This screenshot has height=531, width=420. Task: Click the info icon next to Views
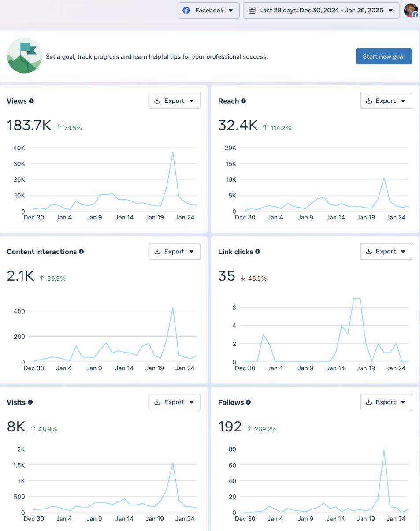click(31, 101)
